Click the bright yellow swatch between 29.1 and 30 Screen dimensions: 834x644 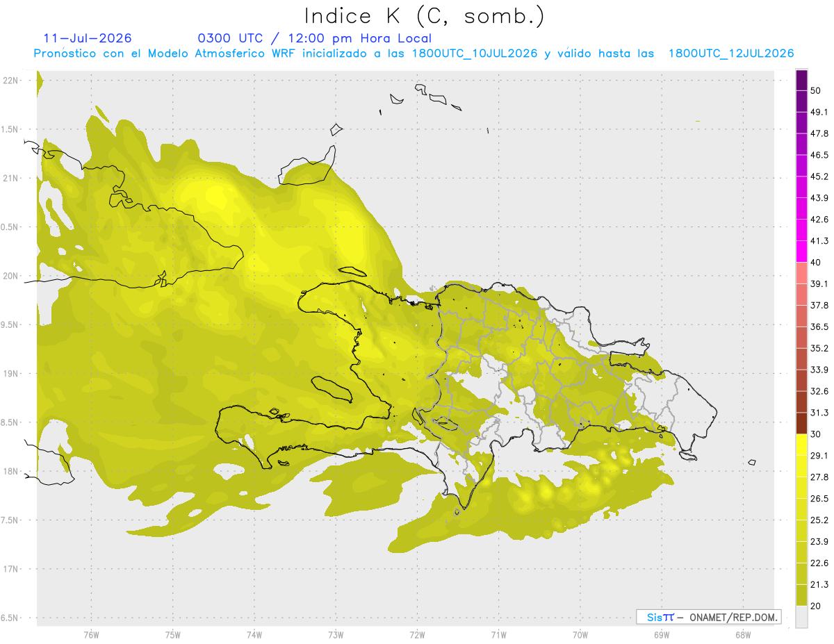click(801, 445)
